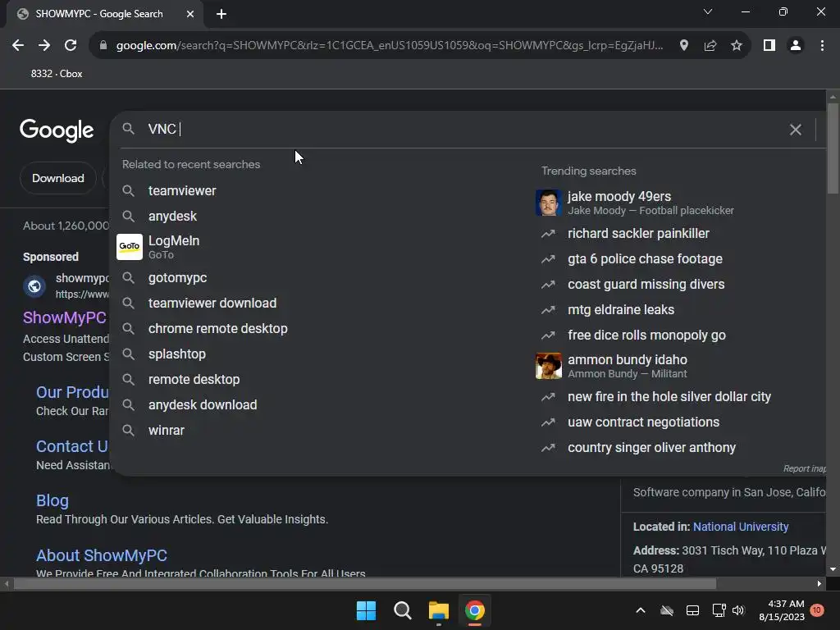Open the browser side panel
Screen dimensions: 840x630
pos(769,46)
